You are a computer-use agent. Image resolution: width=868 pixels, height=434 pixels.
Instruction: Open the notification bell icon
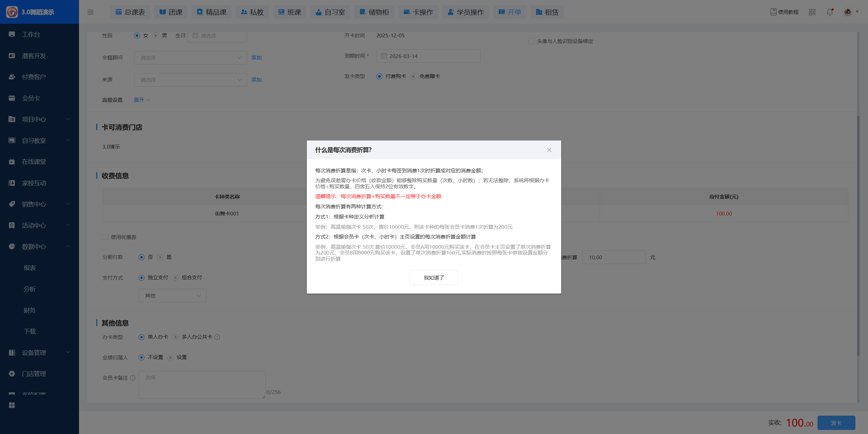[830, 12]
